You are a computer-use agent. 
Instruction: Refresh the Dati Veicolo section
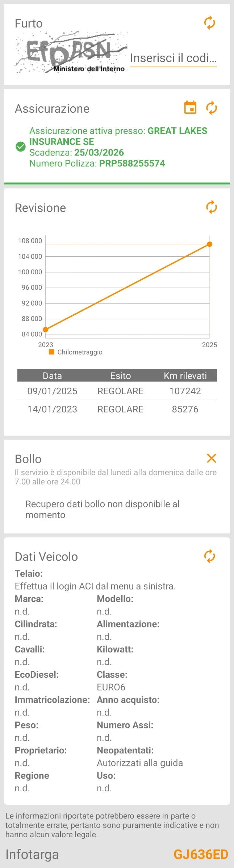209,556
